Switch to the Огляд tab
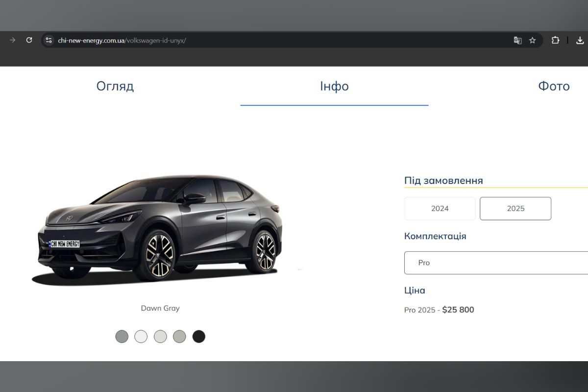Image resolution: width=588 pixels, height=392 pixels. (116, 86)
